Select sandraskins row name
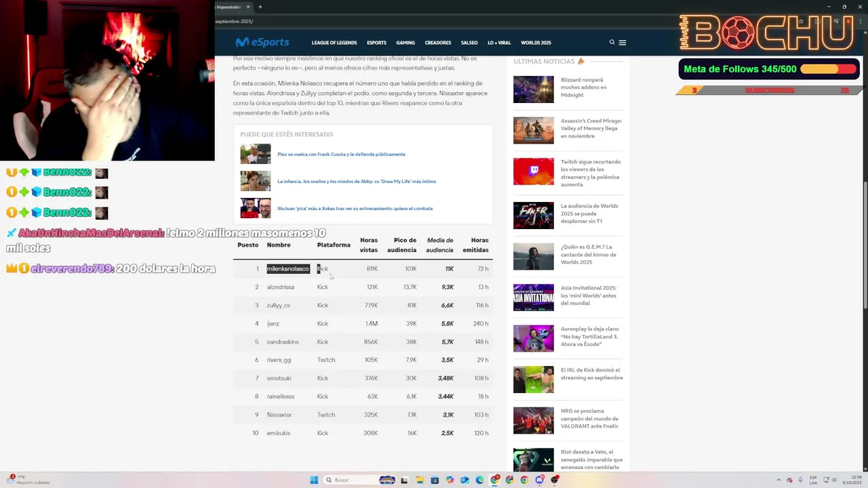This screenshot has height=488, width=868. point(283,342)
